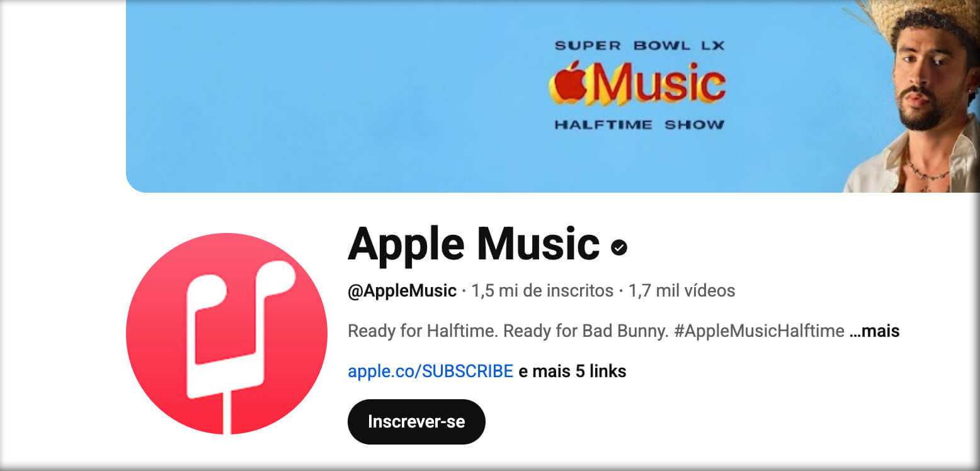Select the @AppleMusic channel handle
980x471 pixels.
pos(402,291)
